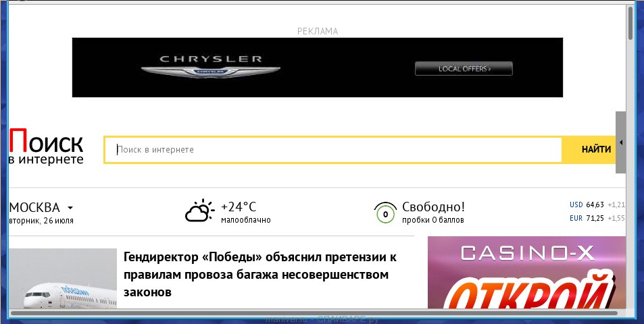
Task: Click the EUR exchange rate 71,25
Action: (586, 218)
